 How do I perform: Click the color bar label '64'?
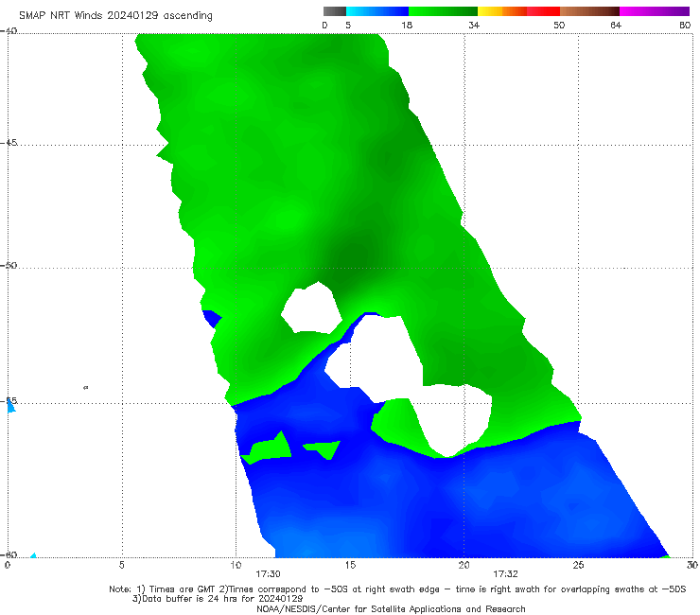616,26
